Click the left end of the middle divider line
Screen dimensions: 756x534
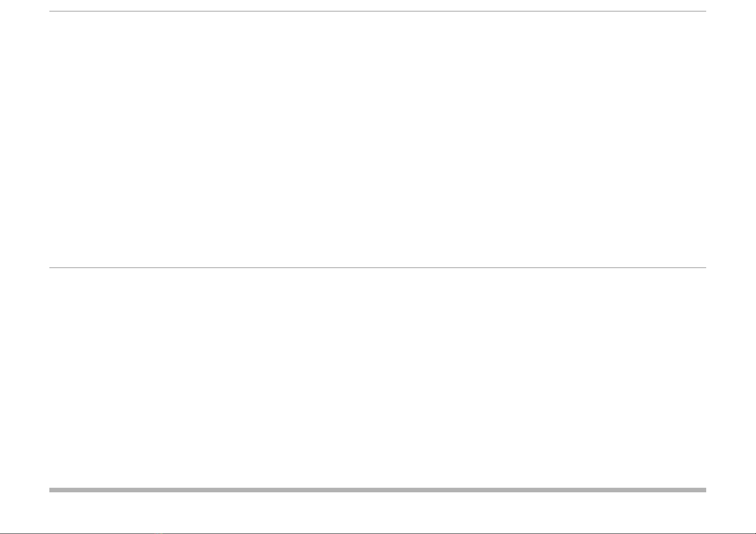pos(50,268)
